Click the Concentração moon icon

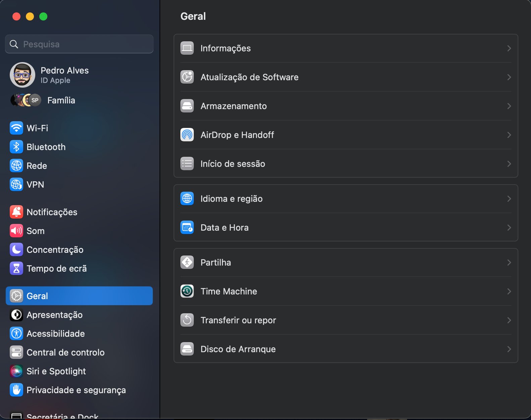pyautogui.click(x=16, y=249)
